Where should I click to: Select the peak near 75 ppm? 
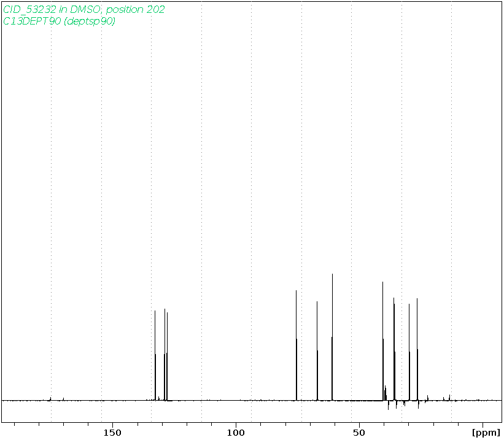pos(296,345)
